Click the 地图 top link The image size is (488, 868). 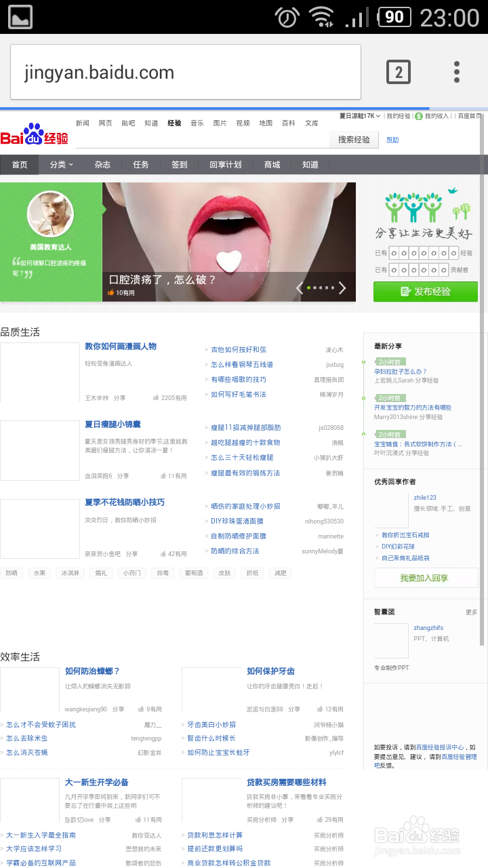266,123
